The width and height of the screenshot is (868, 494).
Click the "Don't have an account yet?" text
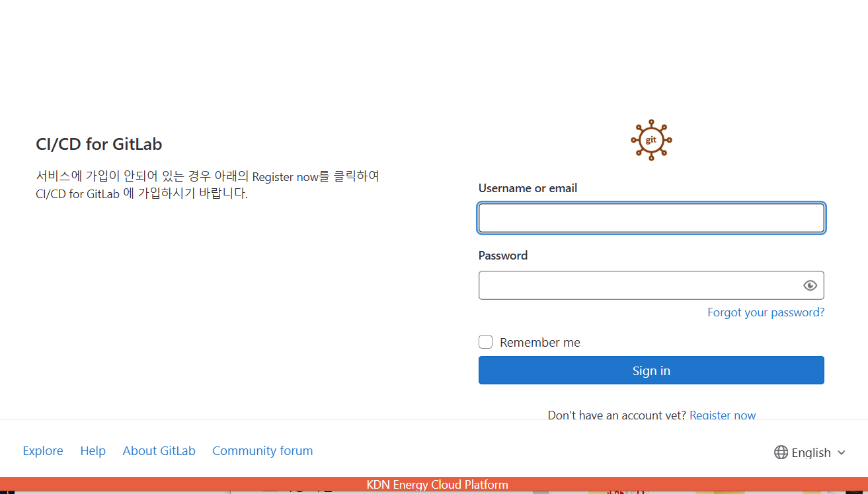pyautogui.click(x=617, y=415)
